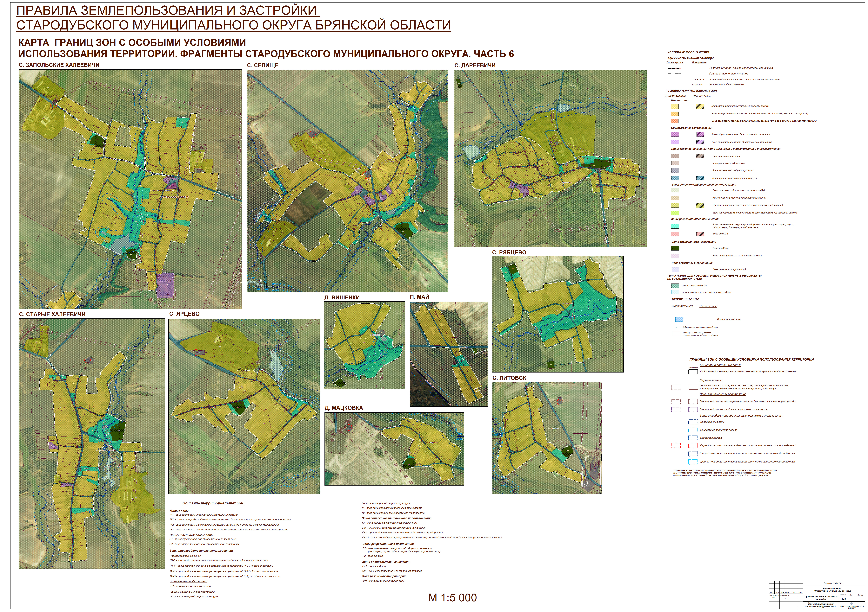868x612 pixels.
Task: Open the Ярцево map fragment
Action: (x=244, y=406)
